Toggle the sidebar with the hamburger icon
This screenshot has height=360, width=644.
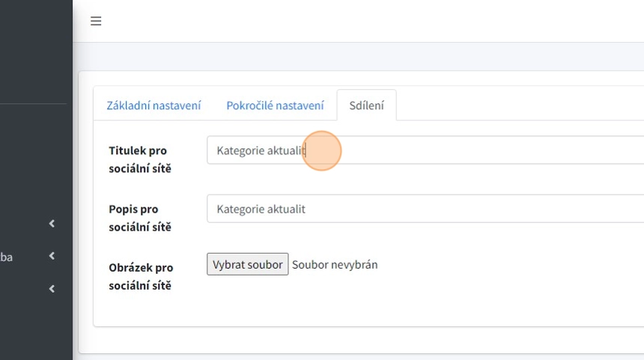point(96,21)
